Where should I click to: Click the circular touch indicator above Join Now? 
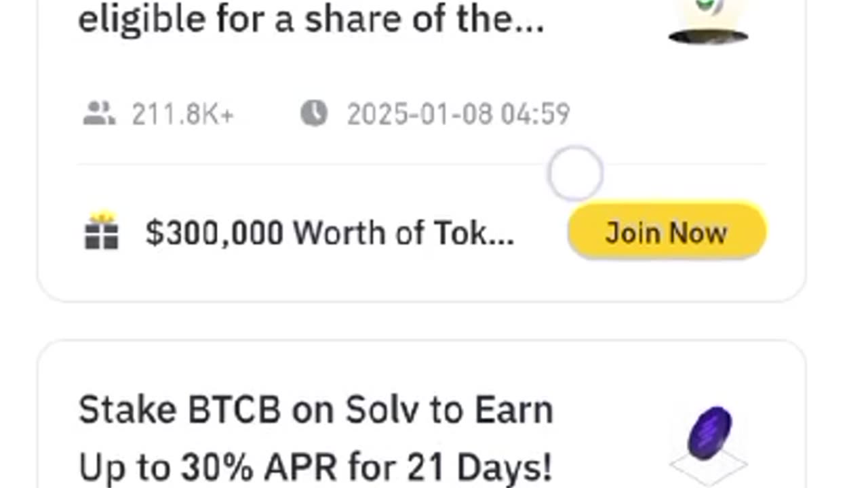[x=575, y=174]
